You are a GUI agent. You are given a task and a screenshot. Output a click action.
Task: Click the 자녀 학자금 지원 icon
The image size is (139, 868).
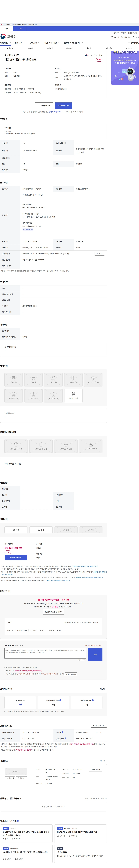pos(93,380)
